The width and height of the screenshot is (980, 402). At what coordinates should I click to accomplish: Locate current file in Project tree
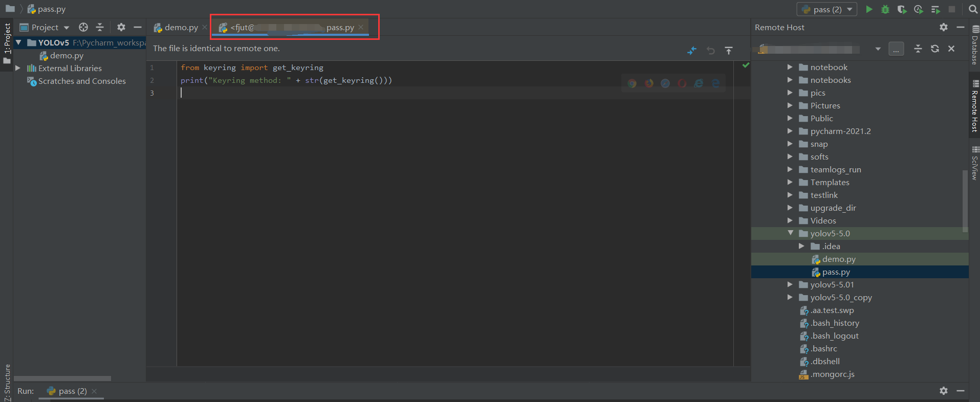pyautogui.click(x=83, y=27)
